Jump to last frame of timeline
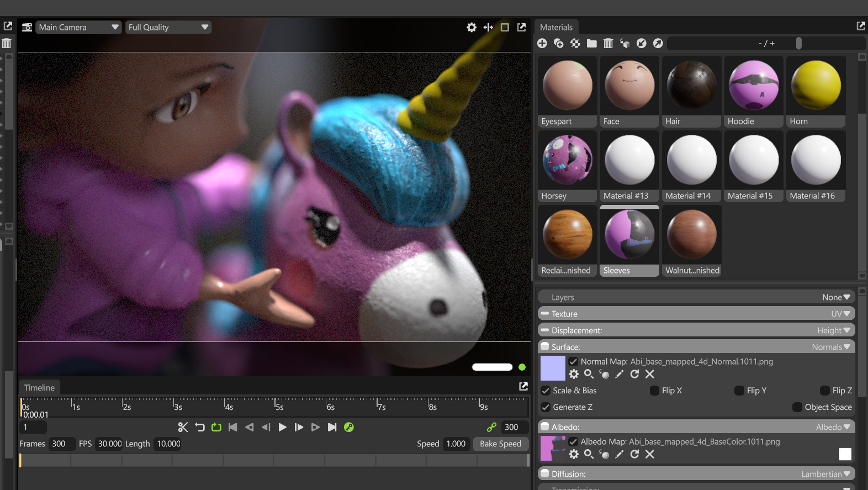Screen dimensions: 868x490 [x=332, y=427]
